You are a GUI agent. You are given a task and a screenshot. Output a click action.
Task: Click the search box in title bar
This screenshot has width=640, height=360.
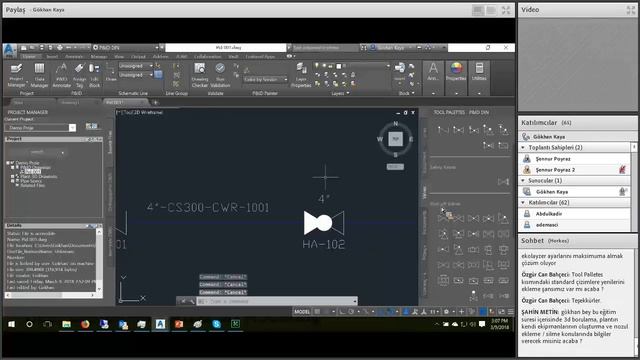click(x=325, y=48)
